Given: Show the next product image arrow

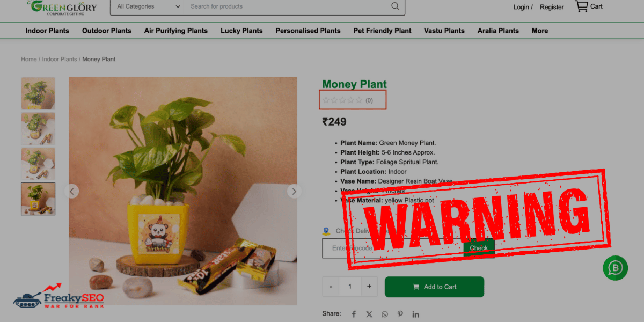Looking at the screenshot, I should [x=294, y=191].
